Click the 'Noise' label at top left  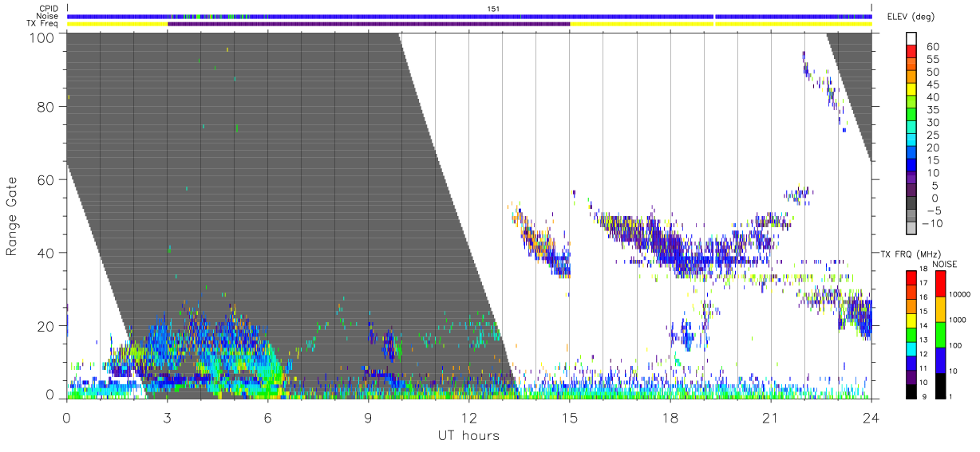[48, 16]
